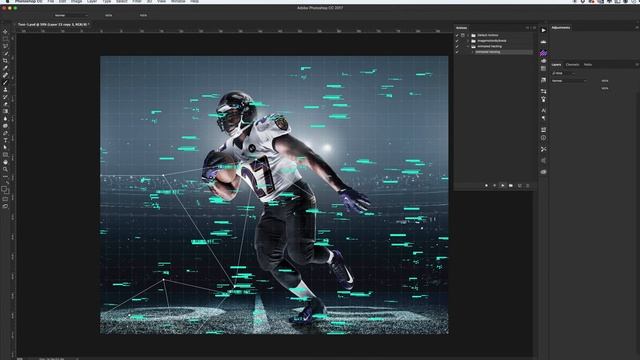Viewport: 640px width, 360px height.
Task: Select the Eraser tool
Action: tap(5, 104)
